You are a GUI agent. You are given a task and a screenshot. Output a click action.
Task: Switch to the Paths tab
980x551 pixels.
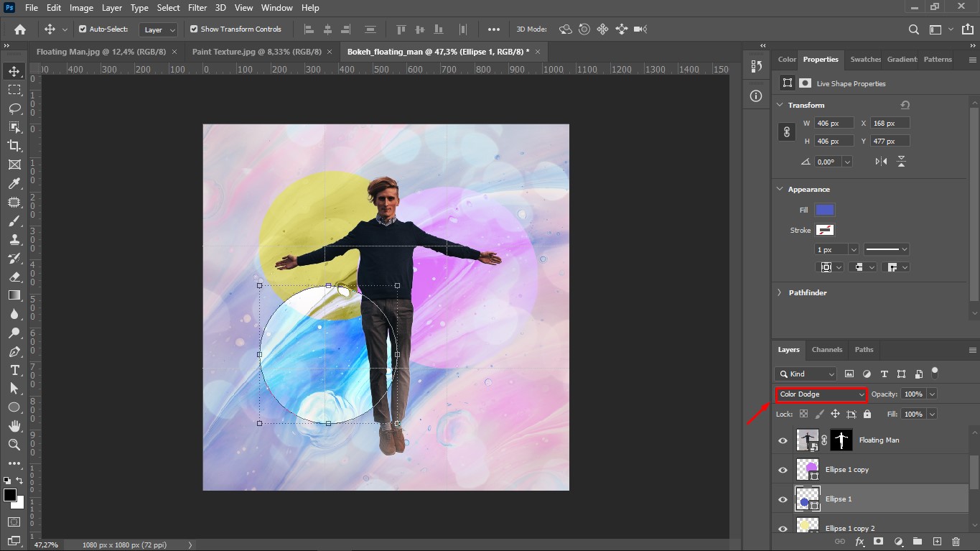click(864, 350)
